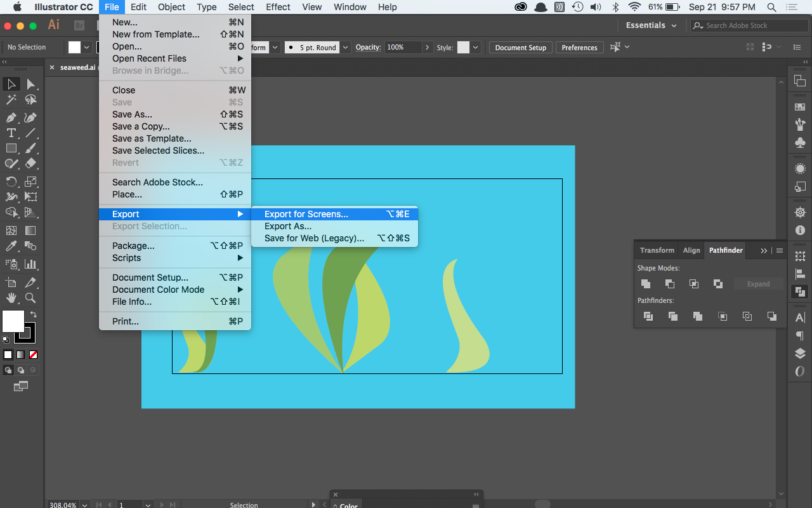Image resolution: width=812 pixels, height=508 pixels.
Task: Switch to the Align tab
Action: (x=691, y=250)
